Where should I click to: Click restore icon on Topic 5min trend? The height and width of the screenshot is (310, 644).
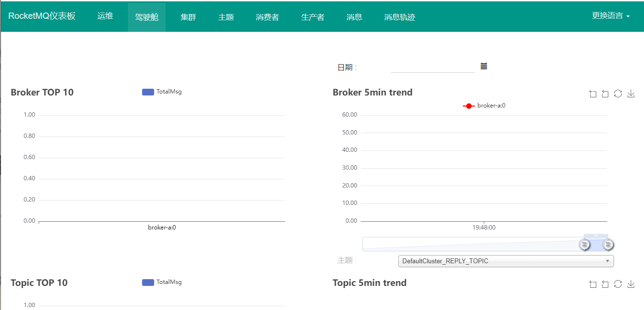pyautogui.click(x=618, y=284)
